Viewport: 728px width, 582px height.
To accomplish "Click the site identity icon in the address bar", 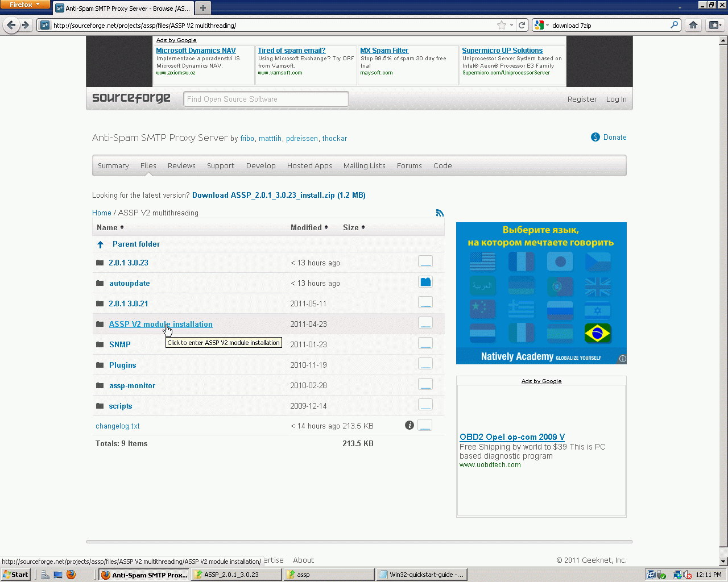I will [x=45, y=25].
